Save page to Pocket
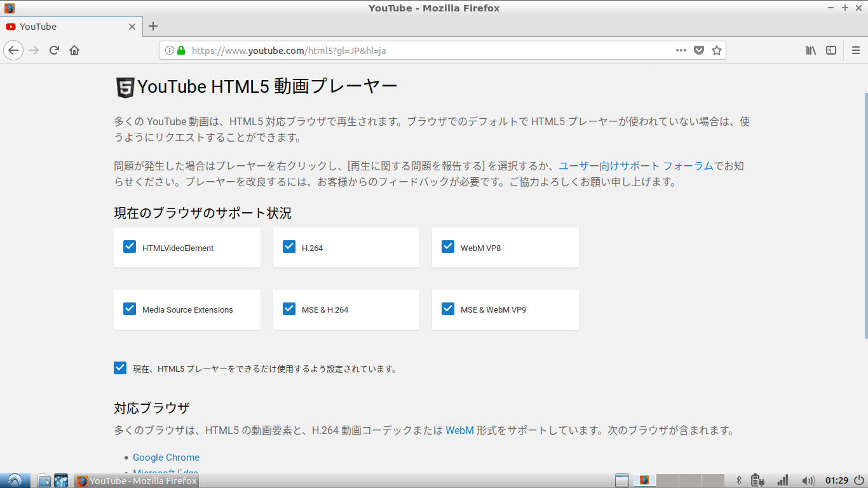Image resolution: width=868 pixels, height=488 pixels. click(699, 50)
